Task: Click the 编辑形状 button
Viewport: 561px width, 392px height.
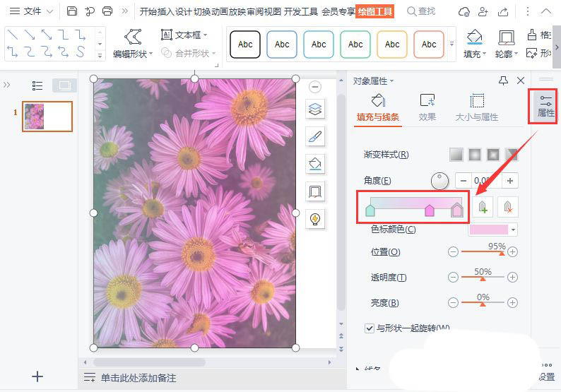Action: point(132,44)
